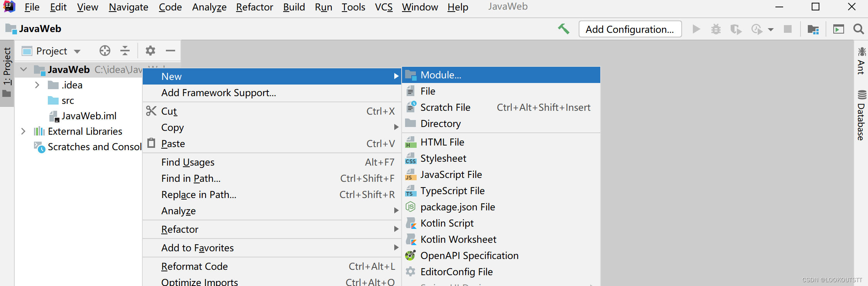This screenshot has height=286, width=868.
Task: Open the Ant tool window tab
Action: (x=861, y=61)
